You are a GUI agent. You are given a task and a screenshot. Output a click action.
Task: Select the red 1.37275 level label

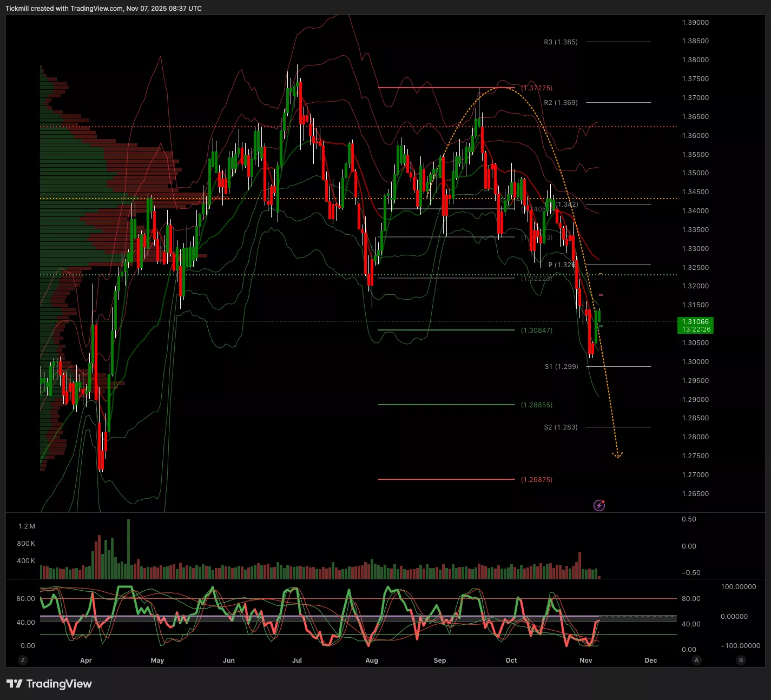(537, 88)
